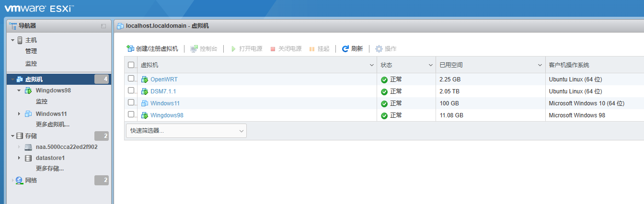Expand the datastore1 node

click(19, 158)
